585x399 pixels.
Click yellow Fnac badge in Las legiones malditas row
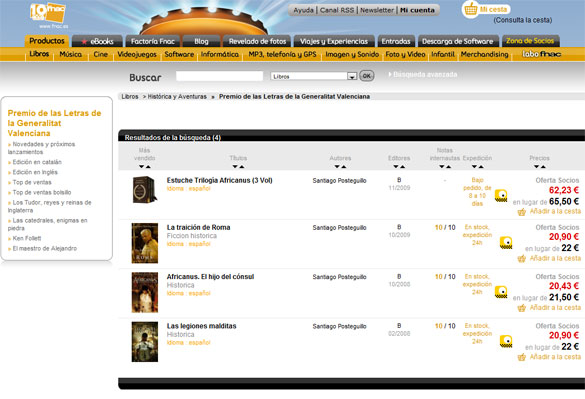pyautogui.click(x=506, y=341)
